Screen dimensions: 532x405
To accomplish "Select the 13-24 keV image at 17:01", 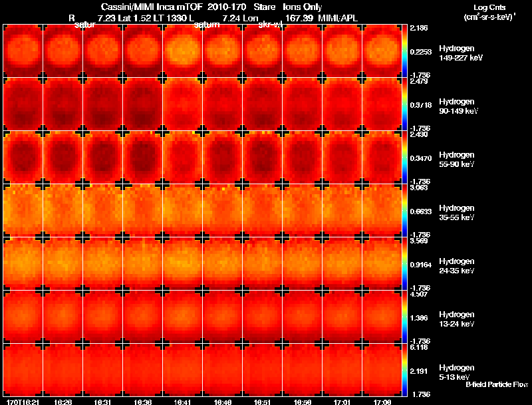I will pyautogui.click(x=342, y=317).
